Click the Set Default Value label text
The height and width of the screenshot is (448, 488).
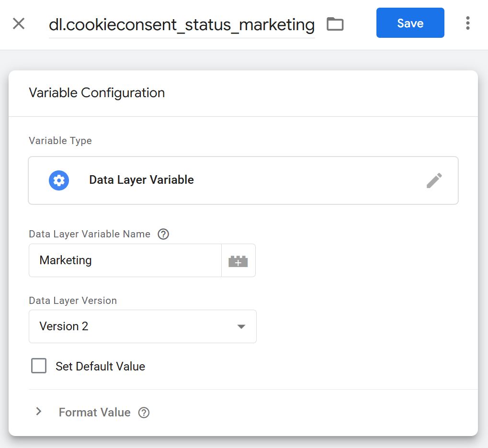click(100, 367)
